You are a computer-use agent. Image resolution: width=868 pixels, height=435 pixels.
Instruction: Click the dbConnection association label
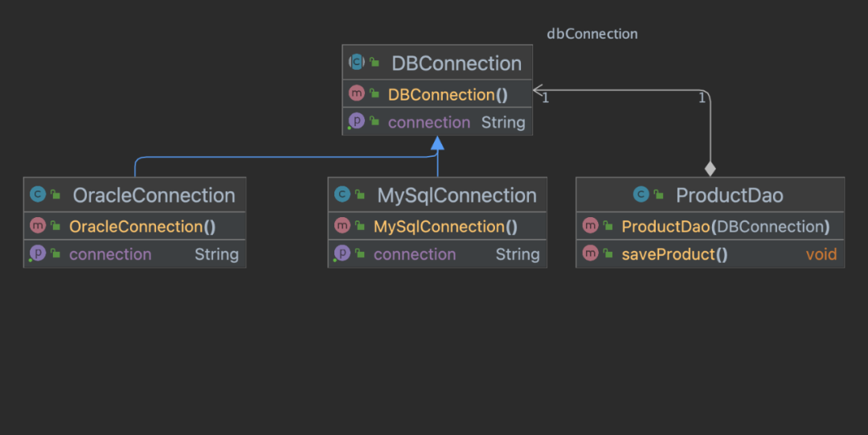(x=592, y=34)
